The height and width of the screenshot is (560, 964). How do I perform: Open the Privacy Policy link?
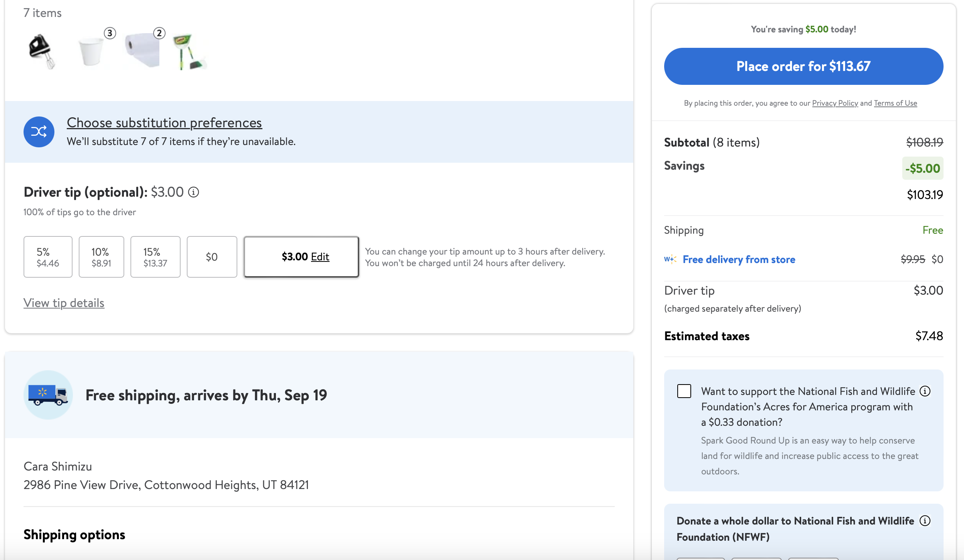click(835, 103)
